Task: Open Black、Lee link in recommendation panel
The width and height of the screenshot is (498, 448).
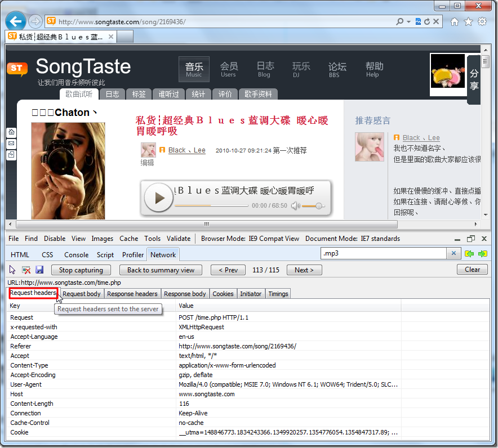Action: pyautogui.click(x=421, y=138)
